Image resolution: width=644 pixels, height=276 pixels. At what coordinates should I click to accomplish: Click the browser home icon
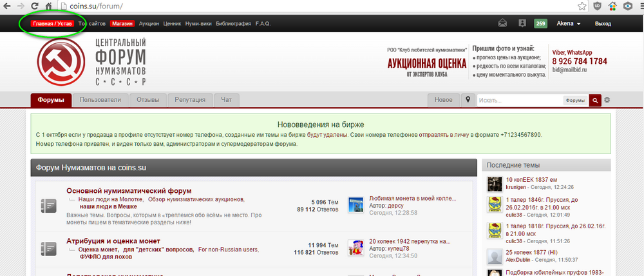tap(49, 6)
